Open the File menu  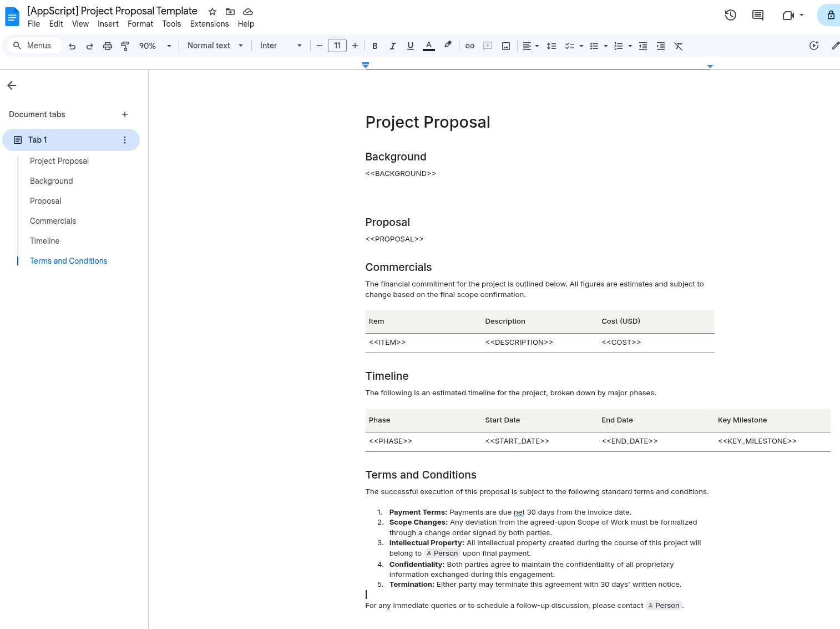point(34,24)
